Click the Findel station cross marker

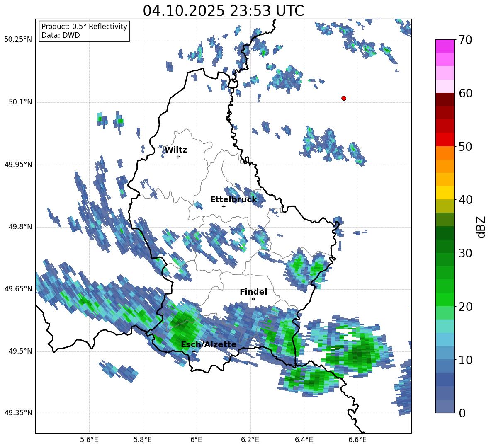[x=253, y=299]
